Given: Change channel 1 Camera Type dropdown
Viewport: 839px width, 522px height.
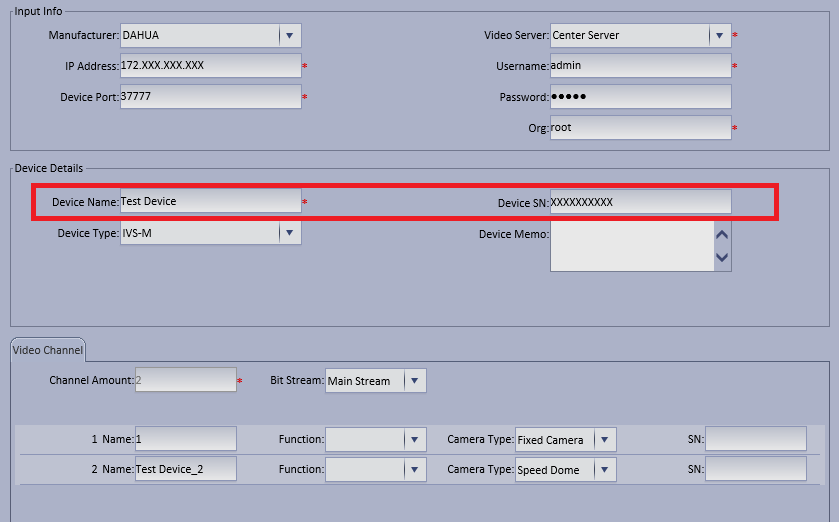Looking at the screenshot, I should [x=603, y=440].
